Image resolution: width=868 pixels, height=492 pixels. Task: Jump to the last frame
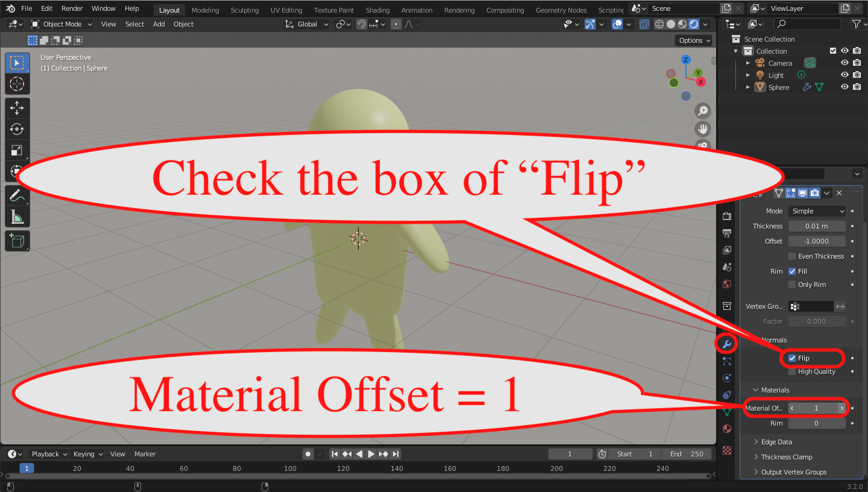[x=395, y=454]
